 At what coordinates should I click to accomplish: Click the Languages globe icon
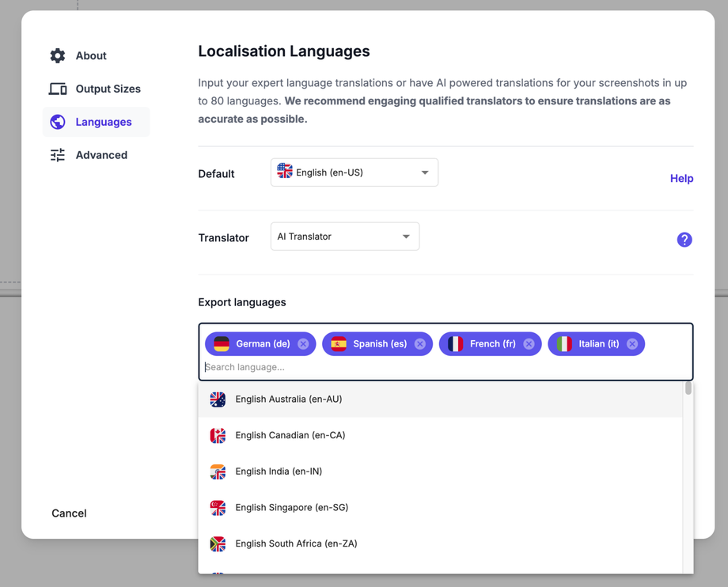pos(58,122)
